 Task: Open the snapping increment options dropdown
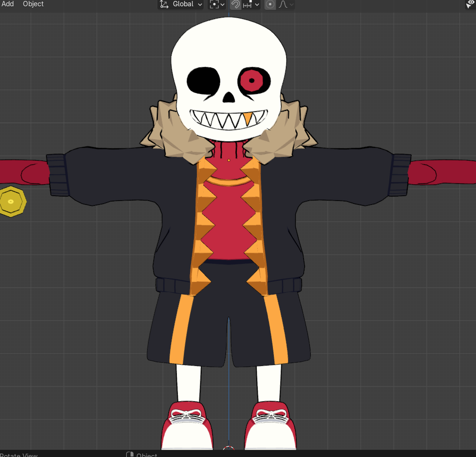[x=251, y=4]
